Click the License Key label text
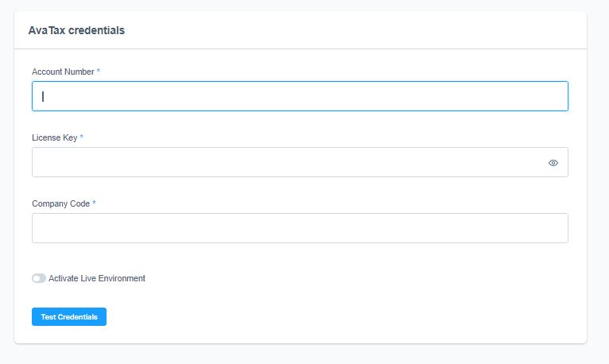The height and width of the screenshot is (364, 609). (x=54, y=137)
